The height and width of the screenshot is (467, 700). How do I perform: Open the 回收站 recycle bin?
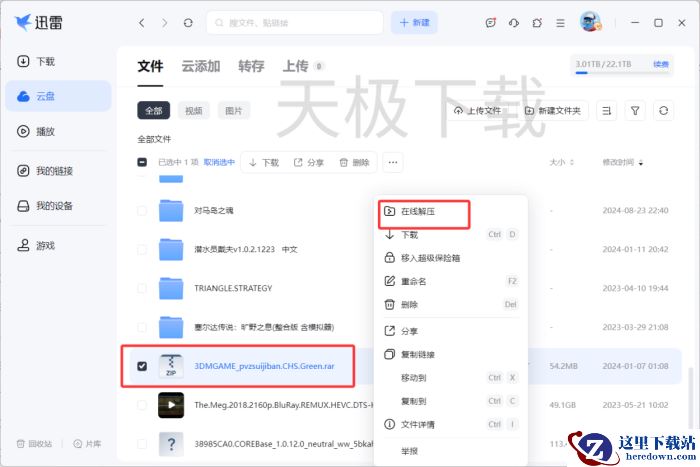point(34,444)
